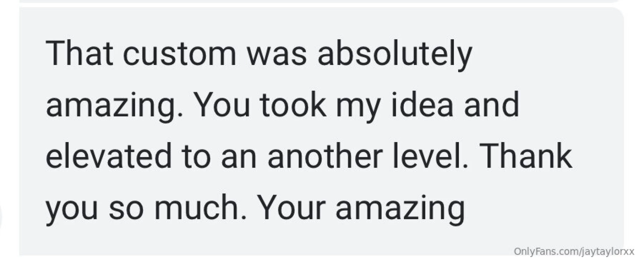Image resolution: width=644 pixels, height=267 pixels.
Task: Click the word "another" in the message
Action: 325,156
